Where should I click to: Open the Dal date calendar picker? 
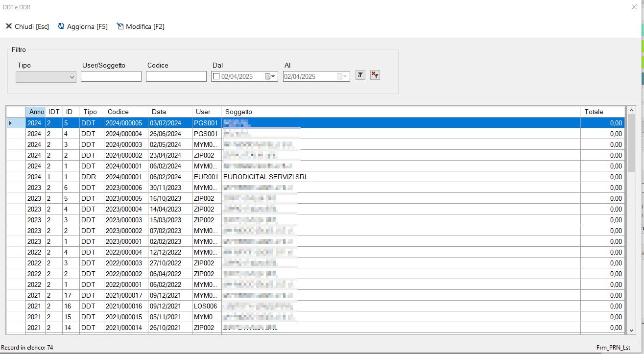click(x=270, y=76)
